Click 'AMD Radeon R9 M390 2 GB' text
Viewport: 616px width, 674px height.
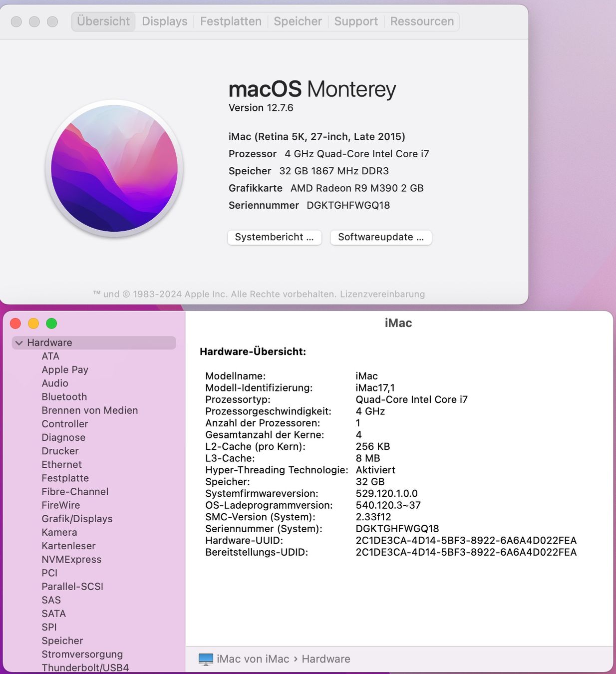click(x=357, y=188)
